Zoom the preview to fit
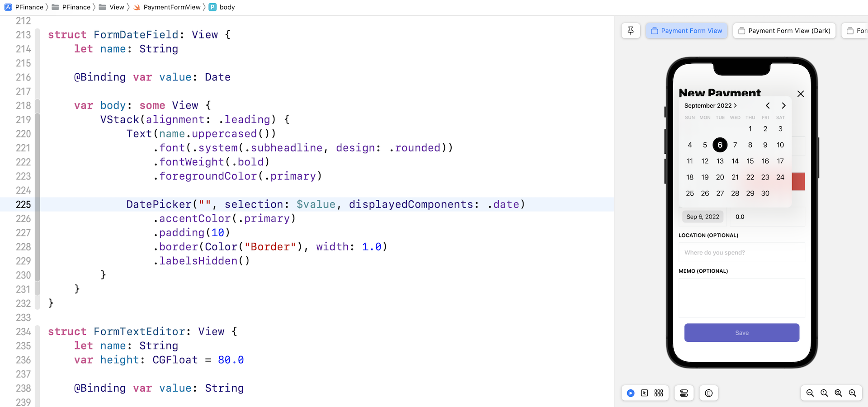 838,393
